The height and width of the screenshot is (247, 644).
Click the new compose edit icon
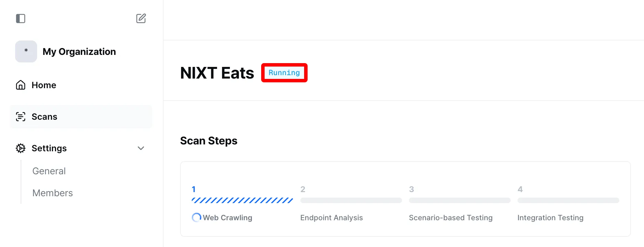(141, 19)
